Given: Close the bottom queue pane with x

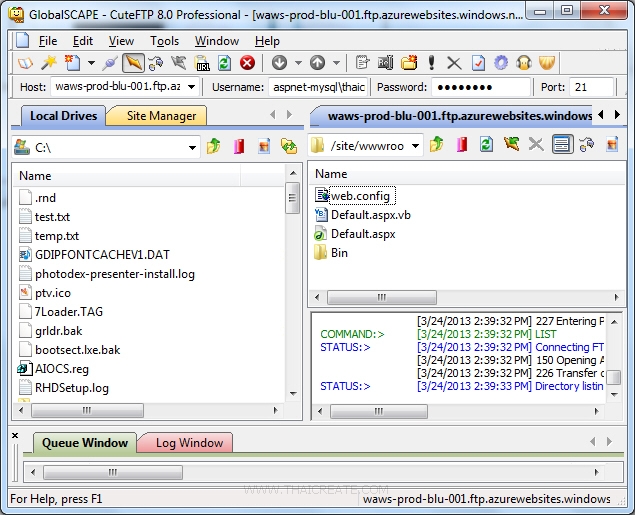Looking at the screenshot, I should pyautogui.click(x=15, y=436).
